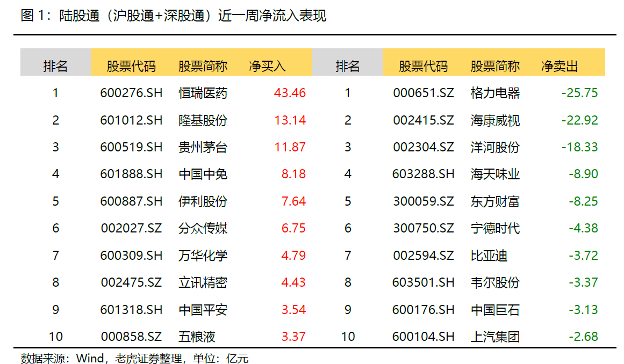Click stock code 300750.SZ
The image size is (624, 364).
point(424,228)
